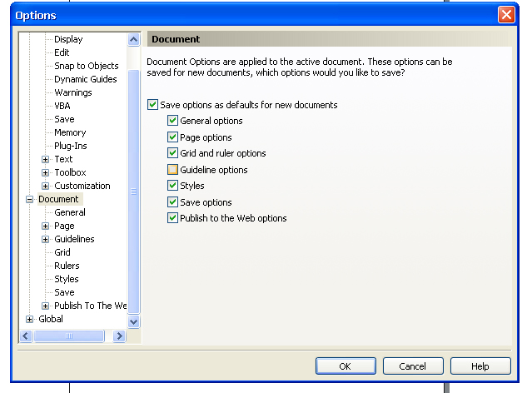532x393 pixels.
Task: Select Document item in tree
Action: [x=58, y=199]
